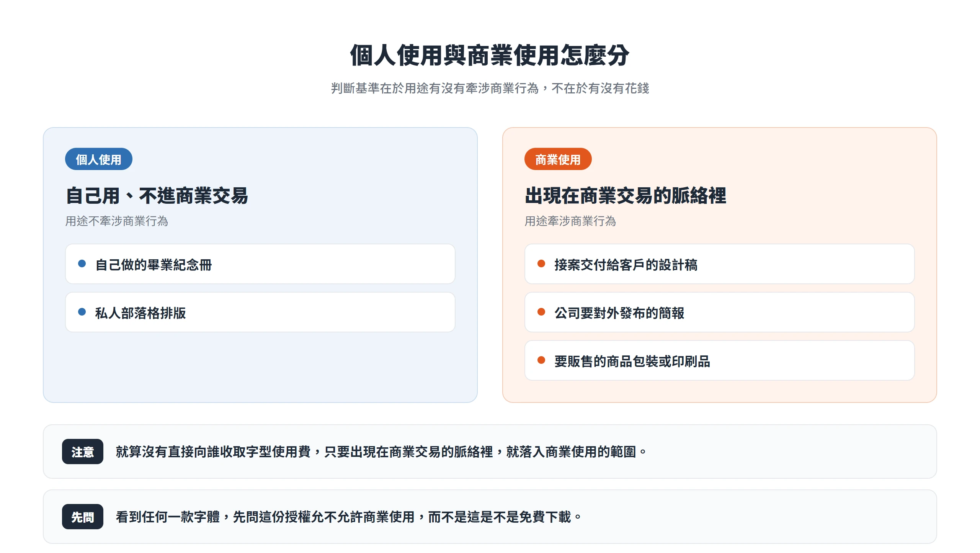Select the item 接案交付給客戶的設計稿
The height and width of the screenshot is (553, 980).
(x=720, y=264)
